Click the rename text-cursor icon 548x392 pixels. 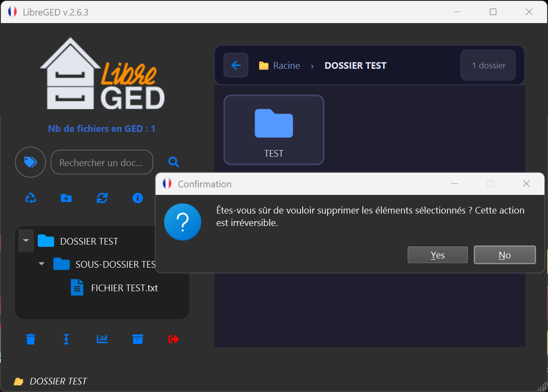(x=66, y=339)
